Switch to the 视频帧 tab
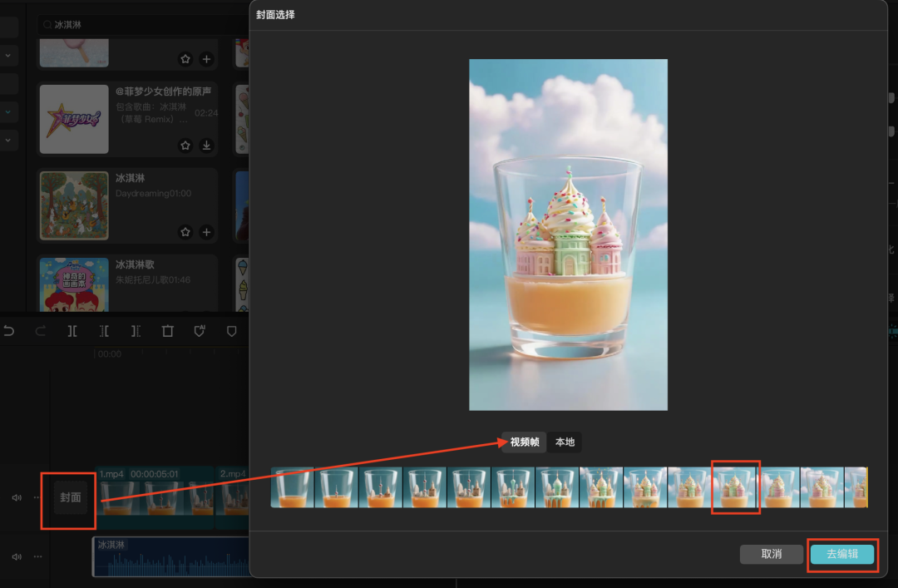Viewport: 898px width, 588px height. (525, 442)
